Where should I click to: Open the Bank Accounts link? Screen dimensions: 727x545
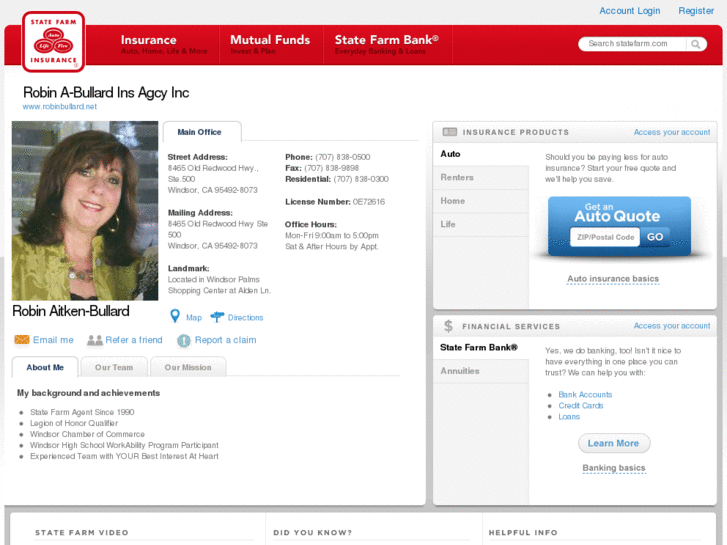pyautogui.click(x=585, y=395)
